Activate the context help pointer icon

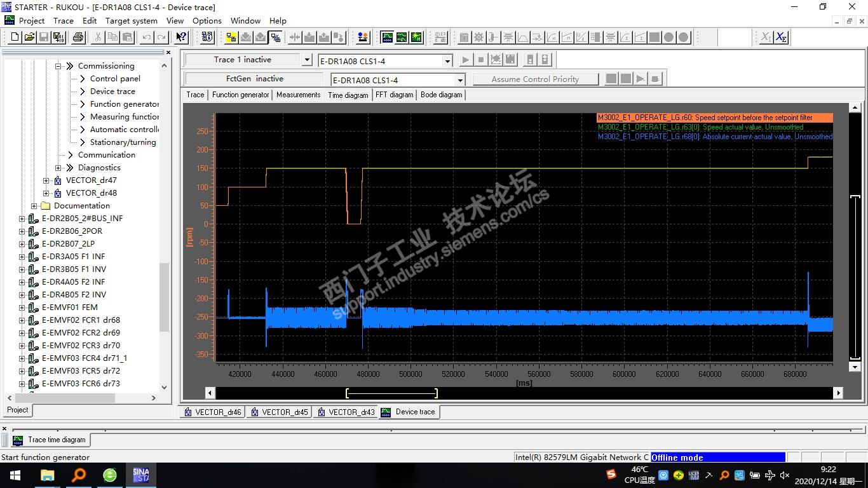181,37
